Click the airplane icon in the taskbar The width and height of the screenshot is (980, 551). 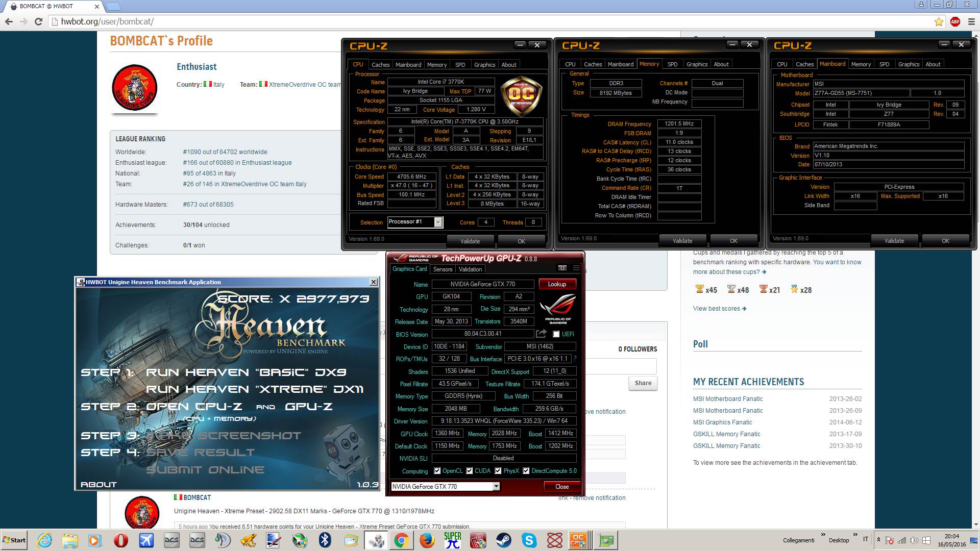[146, 540]
